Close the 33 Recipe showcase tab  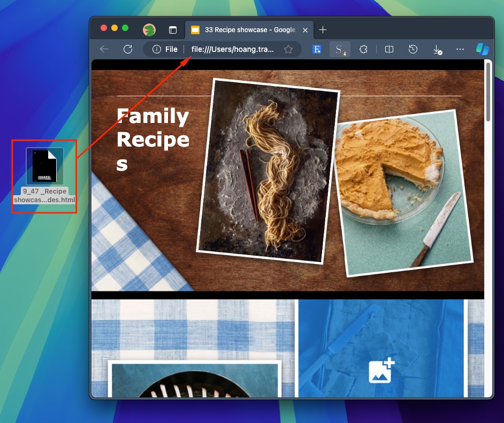click(305, 30)
